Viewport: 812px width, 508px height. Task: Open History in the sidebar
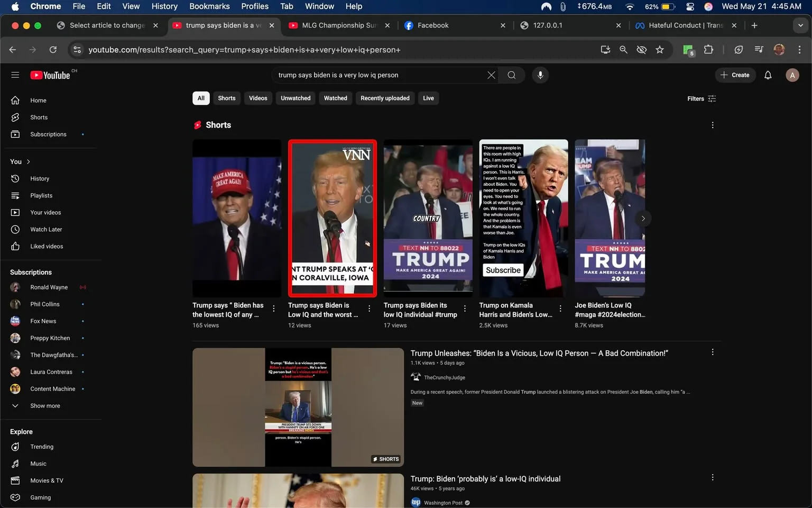50,178
